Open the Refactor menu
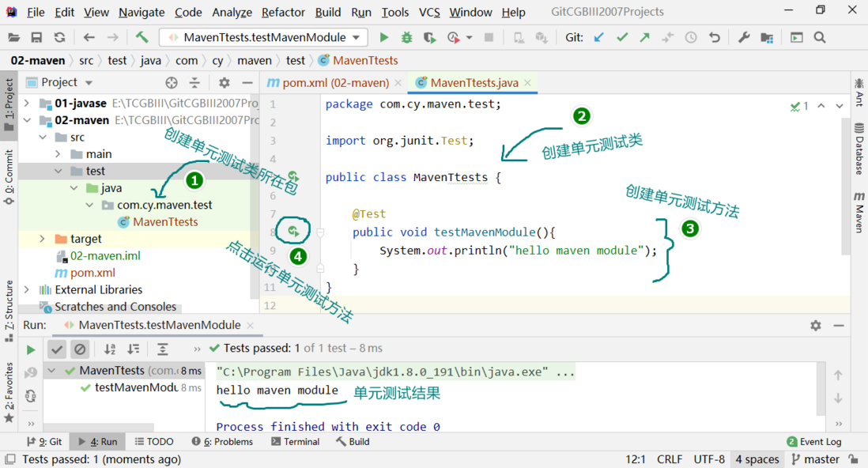Image resolution: width=868 pixels, height=468 pixels. click(x=284, y=12)
